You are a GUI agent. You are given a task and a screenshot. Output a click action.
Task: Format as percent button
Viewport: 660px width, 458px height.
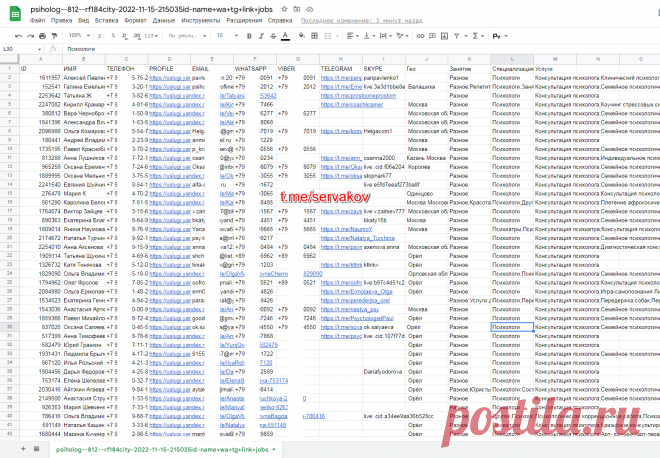point(113,36)
